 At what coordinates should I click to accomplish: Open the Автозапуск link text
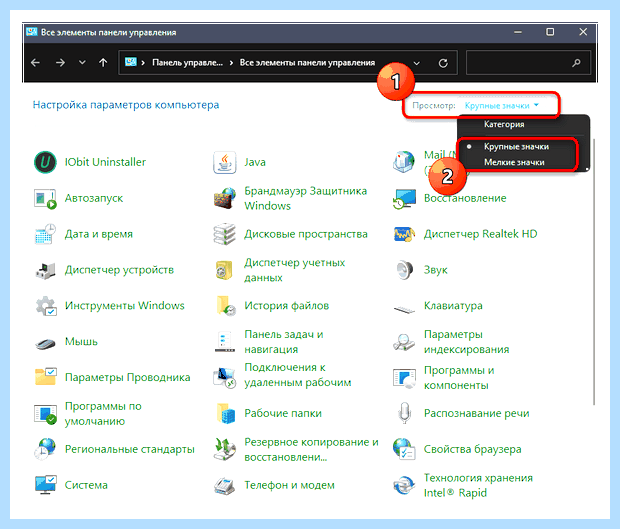click(x=94, y=198)
